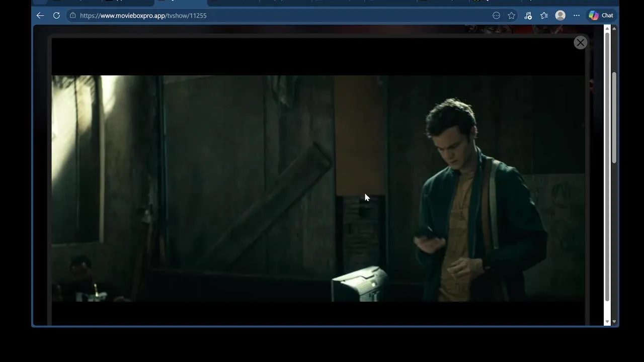View site information lock icon
Screen dimensions: 644x362
tap(73, 16)
